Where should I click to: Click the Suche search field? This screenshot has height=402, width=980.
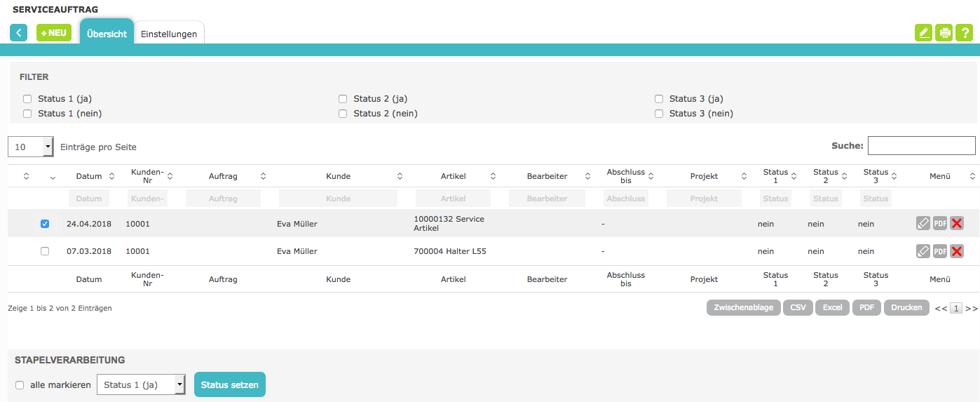(921, 146)
